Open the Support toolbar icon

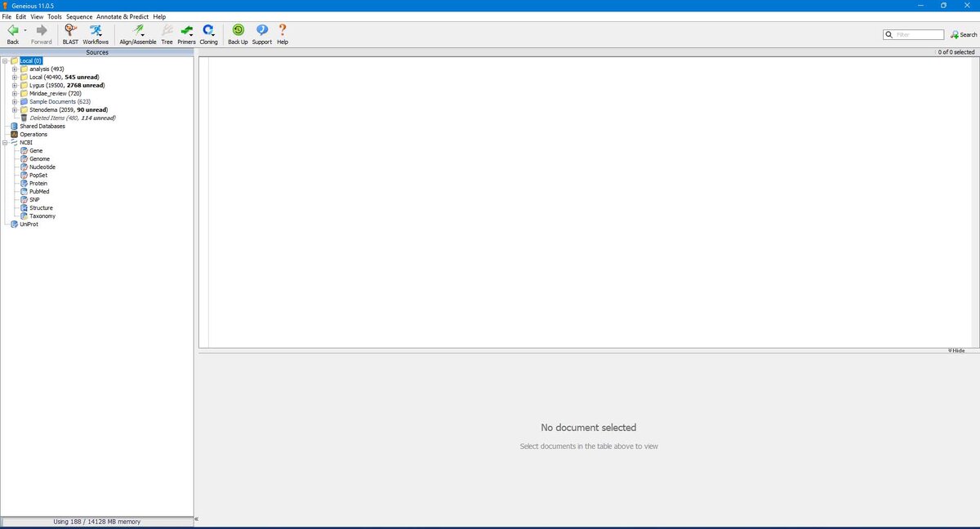click(261, 30)
